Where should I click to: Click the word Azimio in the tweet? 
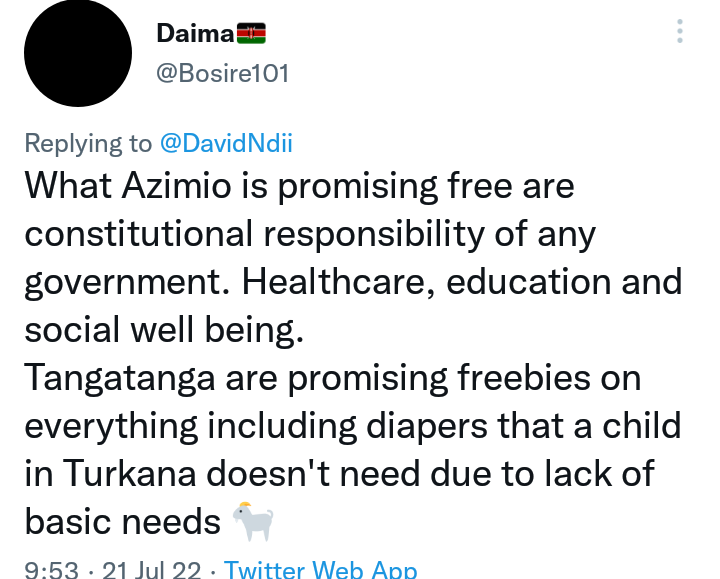176,186
